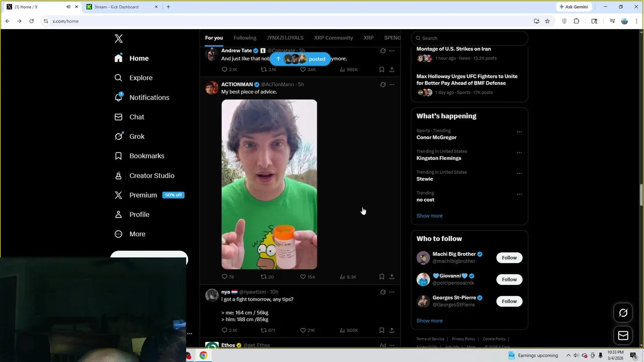Image resolution: width=644 pixels, height=362 pixels.
Task: Click the Search input field
Action: click(469, 38)
